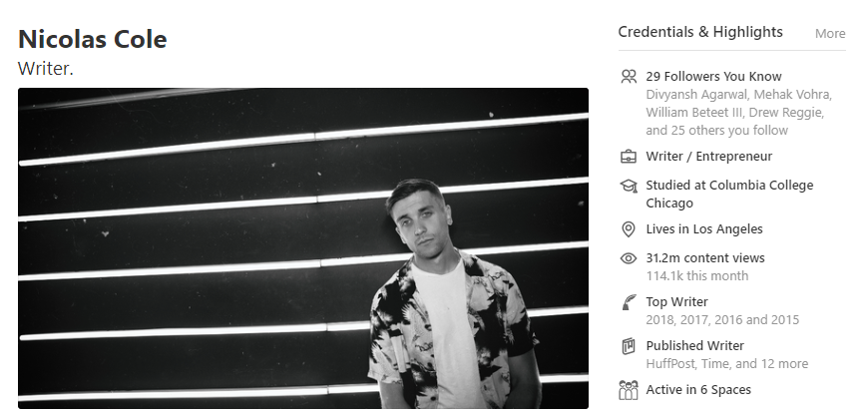Click the followers you know people icon
Viewport: 868px width, 416px height.
629,77
